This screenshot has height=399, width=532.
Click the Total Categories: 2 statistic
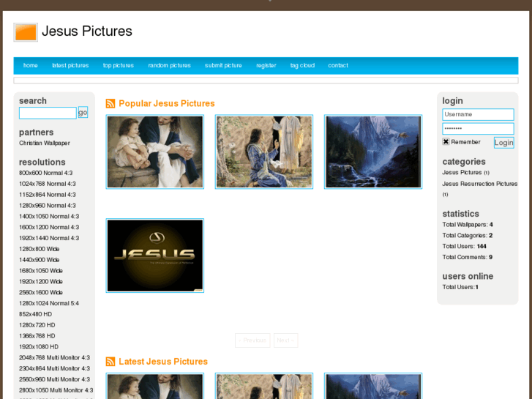468,235
